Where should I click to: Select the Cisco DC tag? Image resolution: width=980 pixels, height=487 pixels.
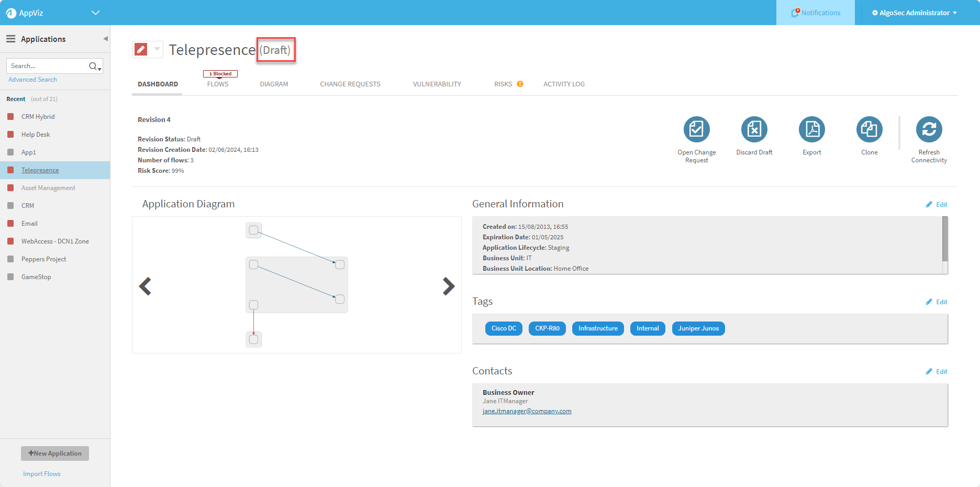[x=504, y=328]
